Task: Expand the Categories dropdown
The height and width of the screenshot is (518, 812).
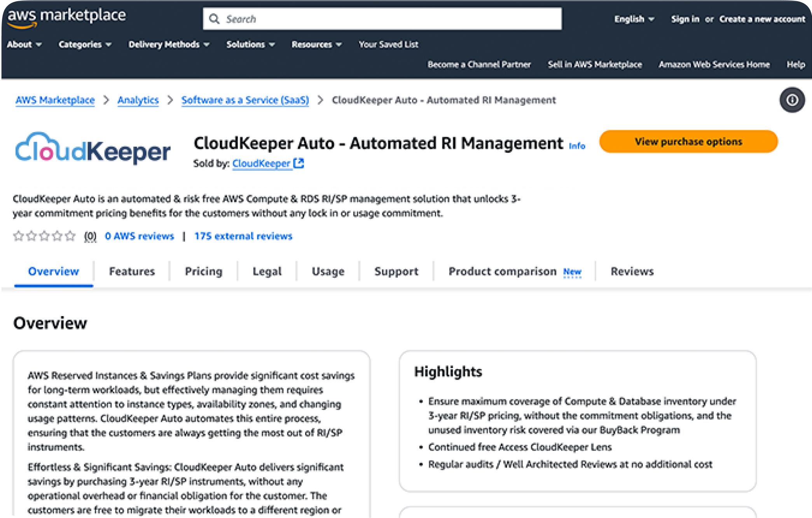Action: (85, 44)
